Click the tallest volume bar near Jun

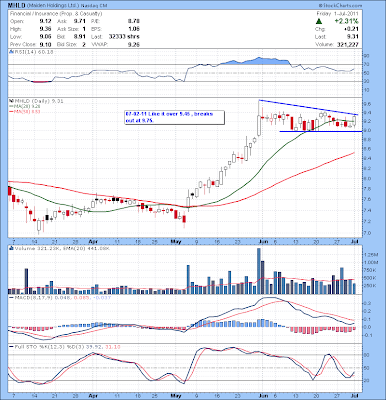point(259,271)
